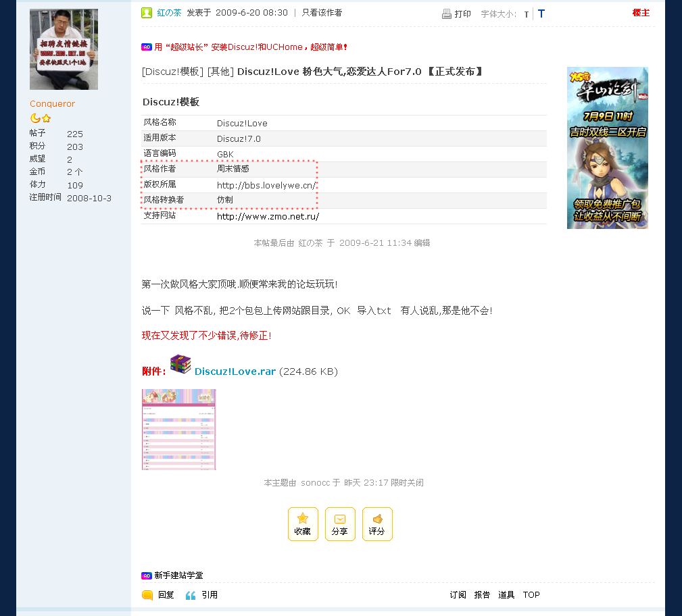Click the AD badge before 新手建站学堂
The height and width of the screenshot is (616, 682).
pyautogui.click(x=147, y=575)
